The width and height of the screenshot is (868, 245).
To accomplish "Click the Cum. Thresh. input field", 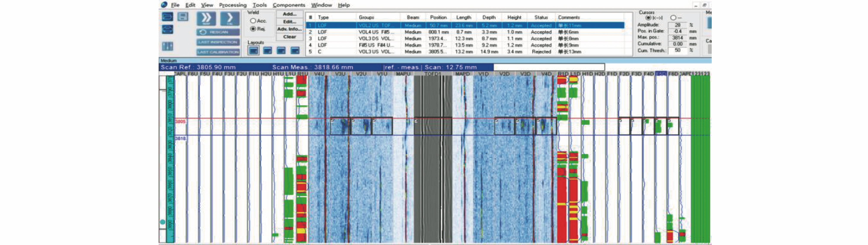I will point(678,50).
